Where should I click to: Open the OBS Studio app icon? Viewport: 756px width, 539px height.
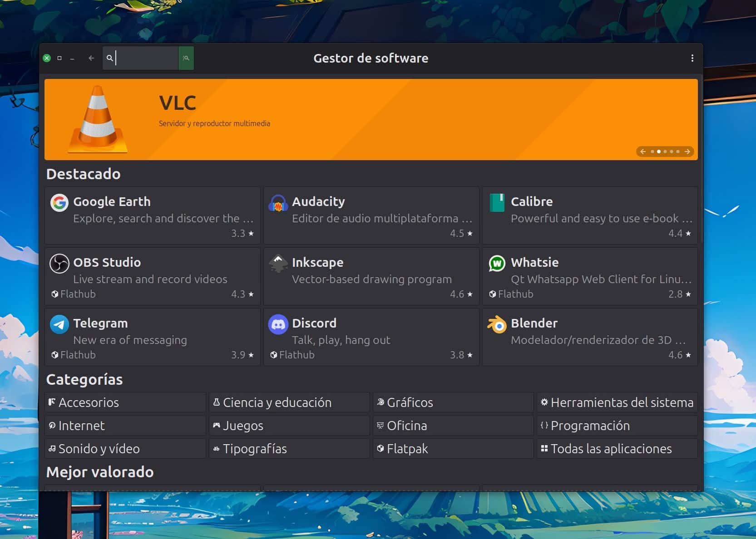(x=59, y=263)
